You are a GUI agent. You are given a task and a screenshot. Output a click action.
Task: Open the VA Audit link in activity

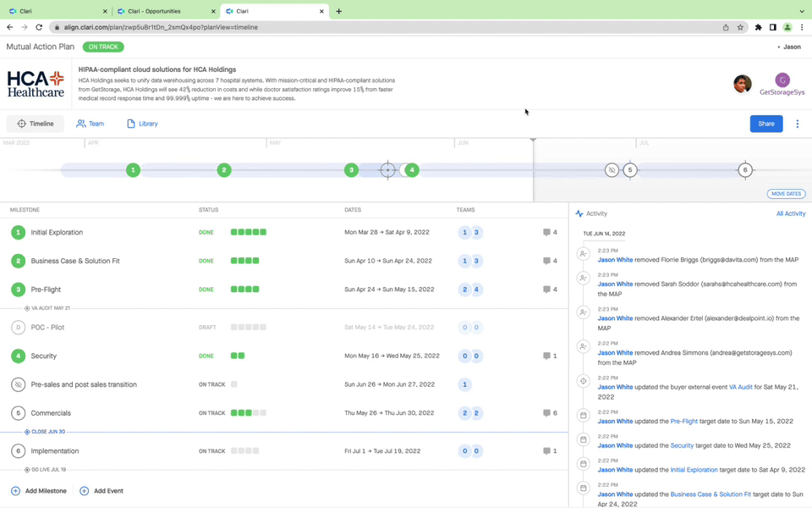tap(741, 387)
